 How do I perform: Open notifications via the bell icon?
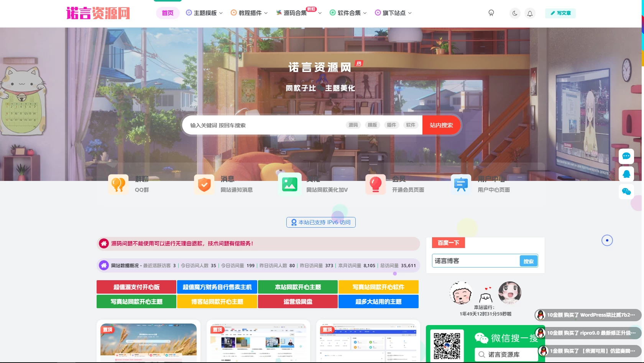530,13
